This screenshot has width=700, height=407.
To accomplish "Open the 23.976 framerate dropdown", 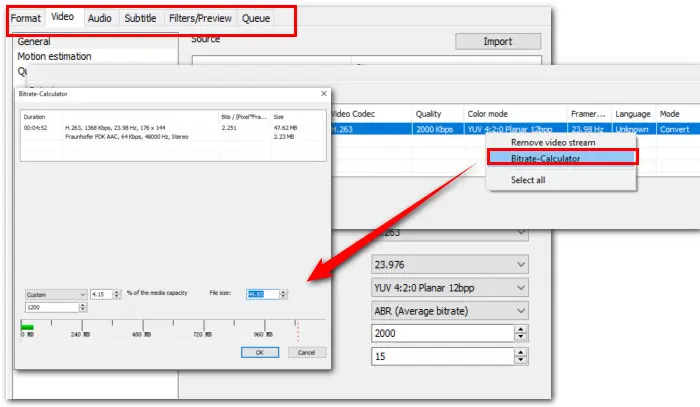I will point(450,265).
